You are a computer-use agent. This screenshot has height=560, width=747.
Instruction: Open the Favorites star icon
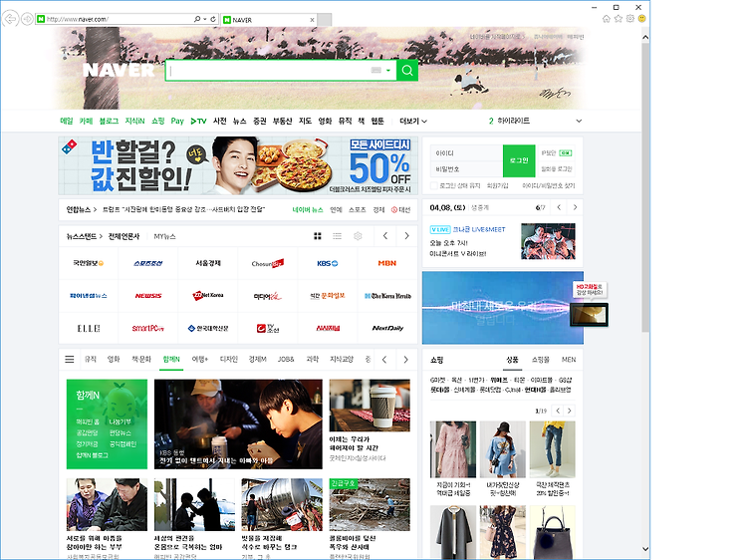(618, 19)
